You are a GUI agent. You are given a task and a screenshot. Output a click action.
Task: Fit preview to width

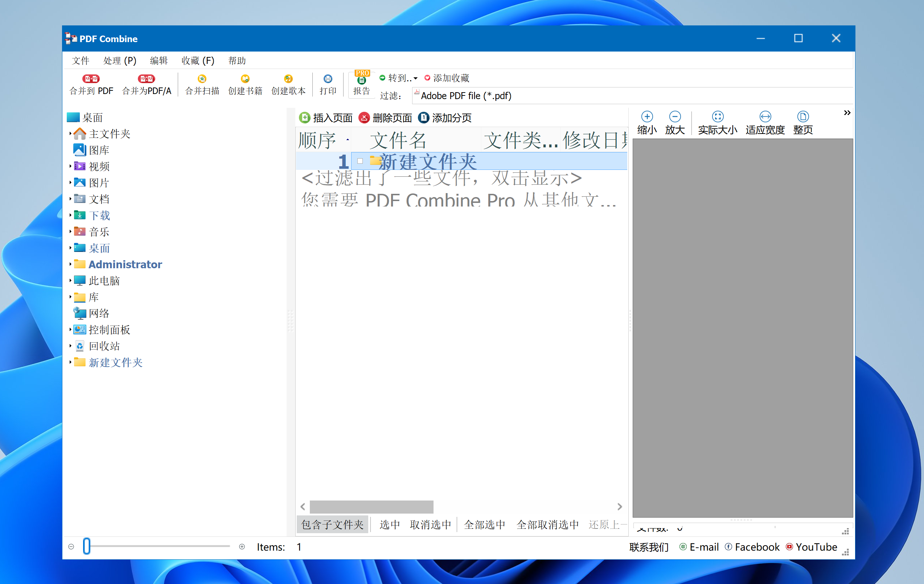click(x=765, y=123)
